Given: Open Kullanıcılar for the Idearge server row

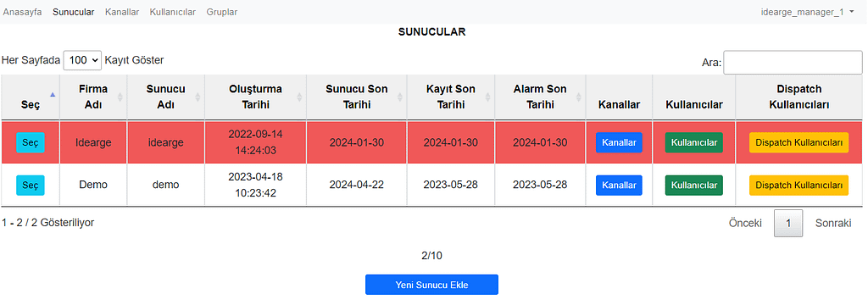Looking at the screenshot, I should click(694, 142).
